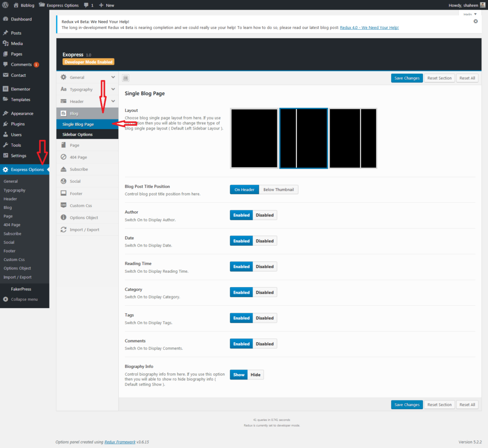Click the Appearance brush icon
The width and height of the screenshot is (488, 448).
coord(6,113)
